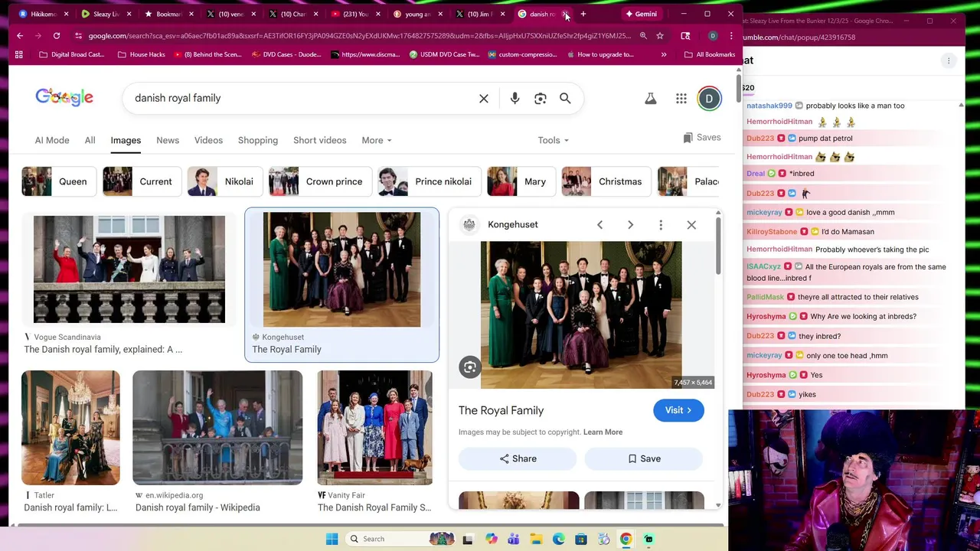Open Chrome three-dot menu
This screenshot has width=980, height=551.
pyautogui.click(x=731, y=36)
